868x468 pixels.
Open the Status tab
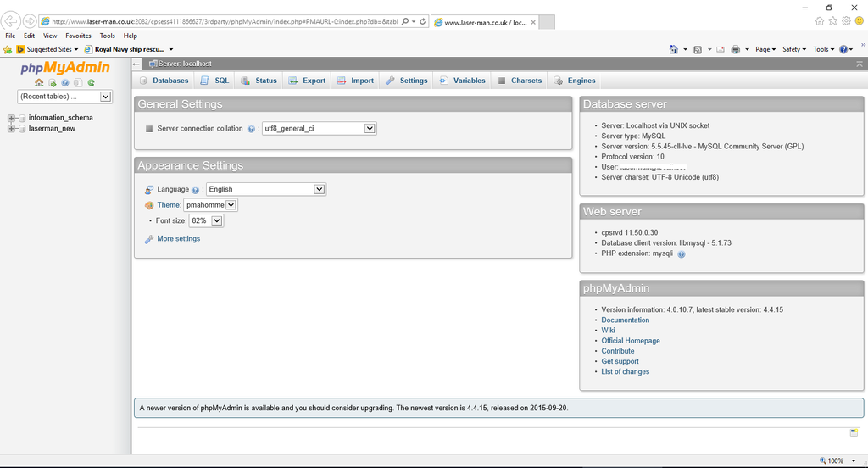coord(259,81)
